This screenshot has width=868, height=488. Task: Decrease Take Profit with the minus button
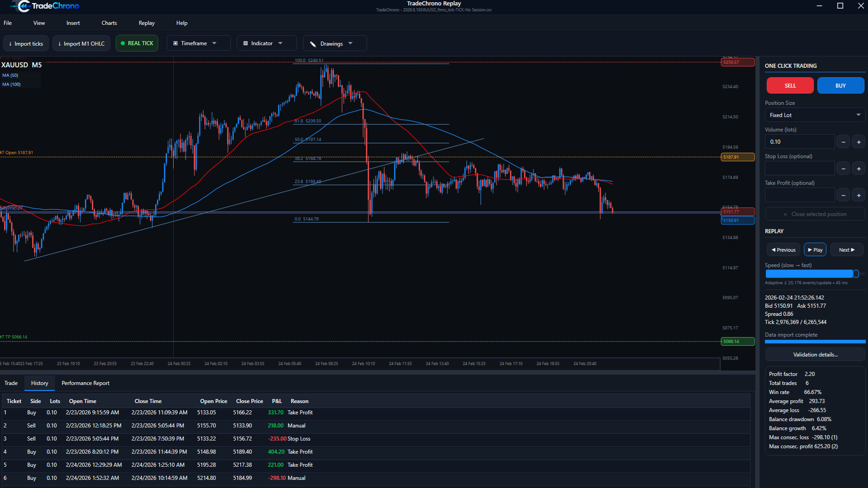843,195
